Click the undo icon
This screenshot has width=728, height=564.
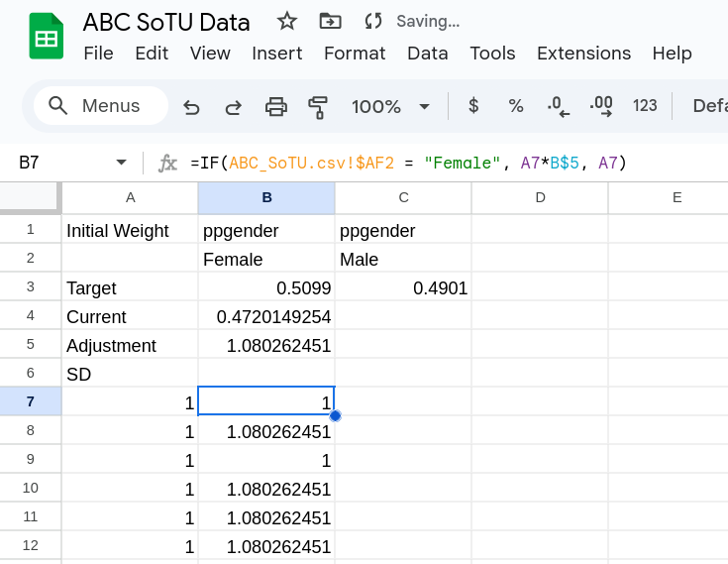pos(191,106)
